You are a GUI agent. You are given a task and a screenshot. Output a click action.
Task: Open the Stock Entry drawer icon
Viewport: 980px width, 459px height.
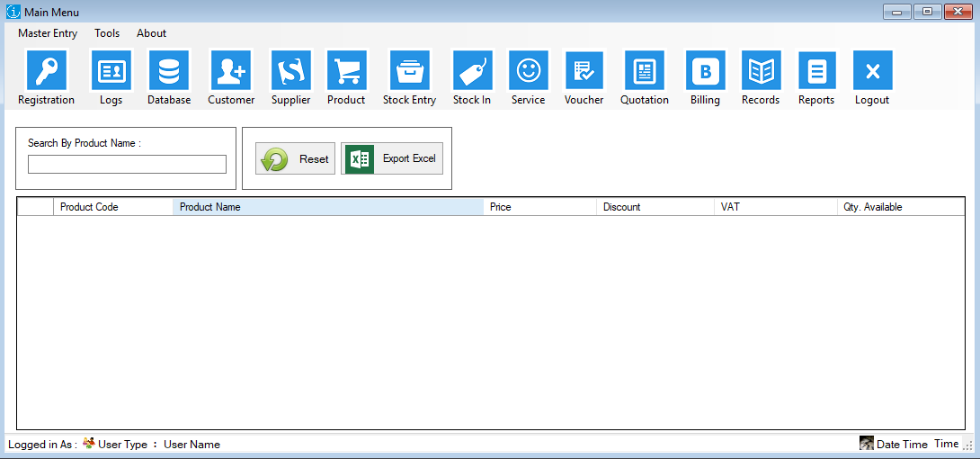click(410, 70)
